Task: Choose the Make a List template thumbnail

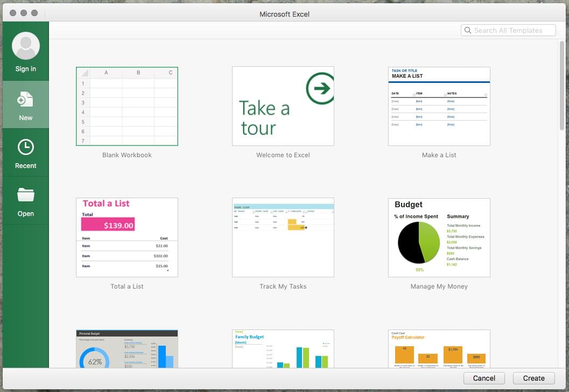Action: [x=439, y=106]
